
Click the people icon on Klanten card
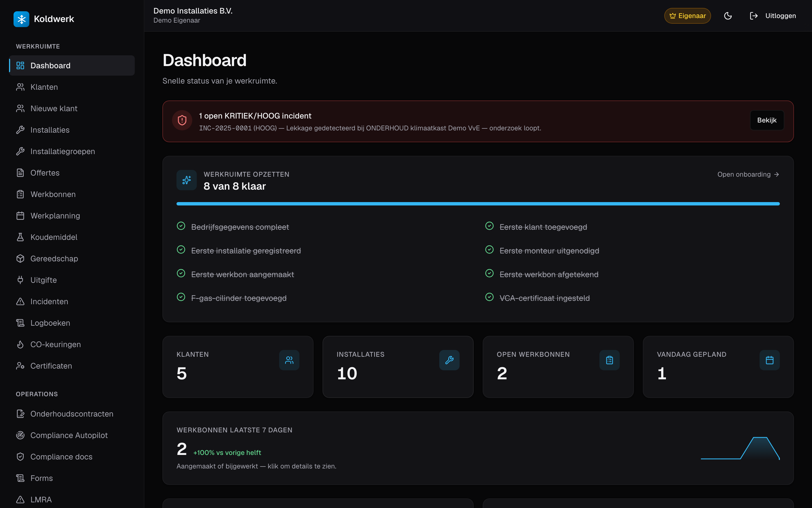[289, 360]
